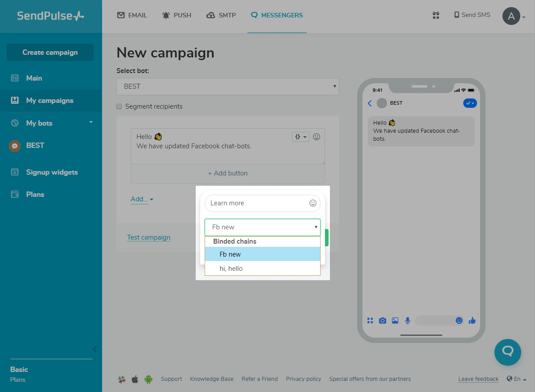Screen dimensions: 535x392
Task: Click camera icon in phone preview
Action: coord(383,321)
